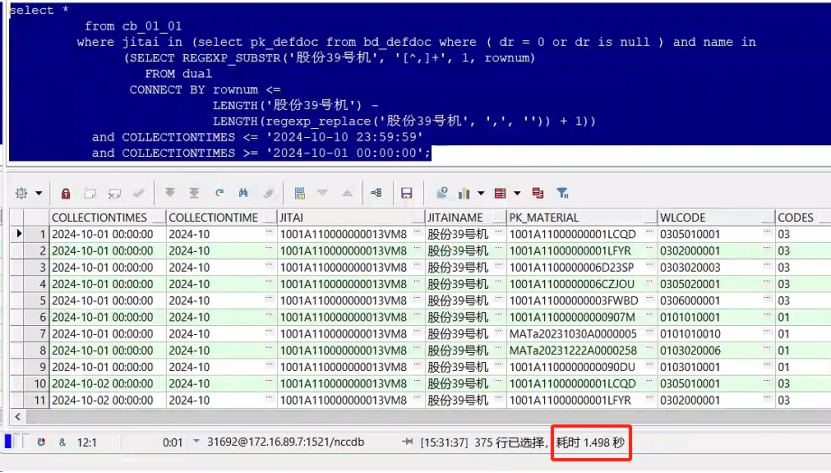831x473 pixels.
Task: Click the grid view mode icon
Action: click(22, 194)
